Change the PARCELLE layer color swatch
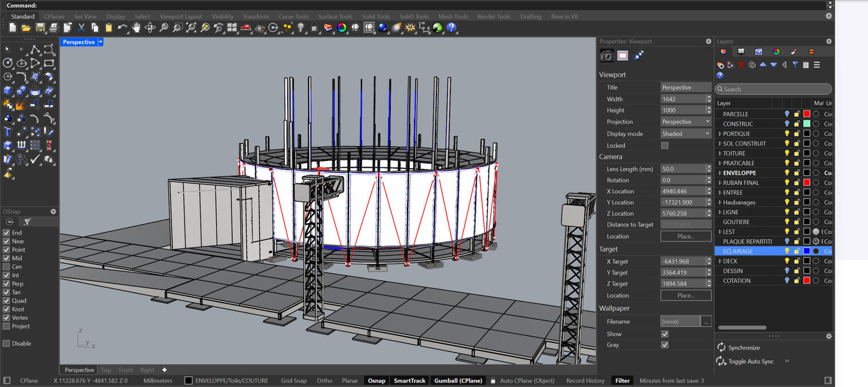This screenshot has width=868, height=387. pyautogui.click(x=806, y=114)
